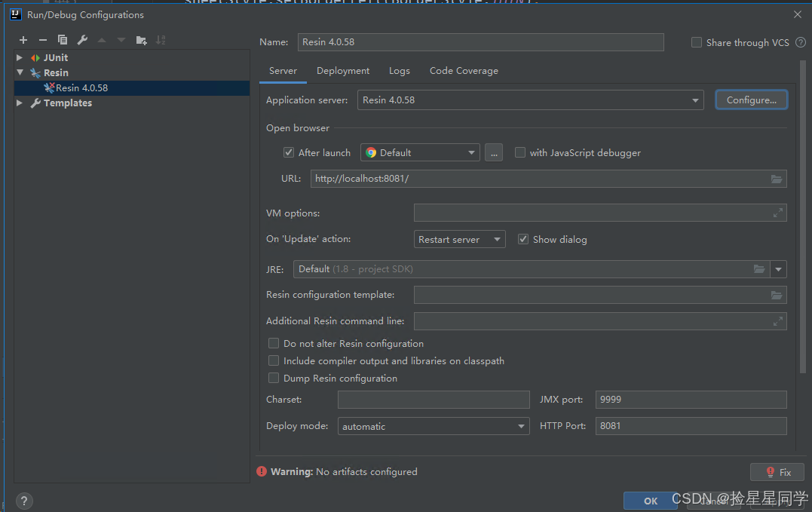The image size is (812, 512).
Task: Open the JRE dropdown arrow
Action: pyautogui.click(x=778, y=269)
